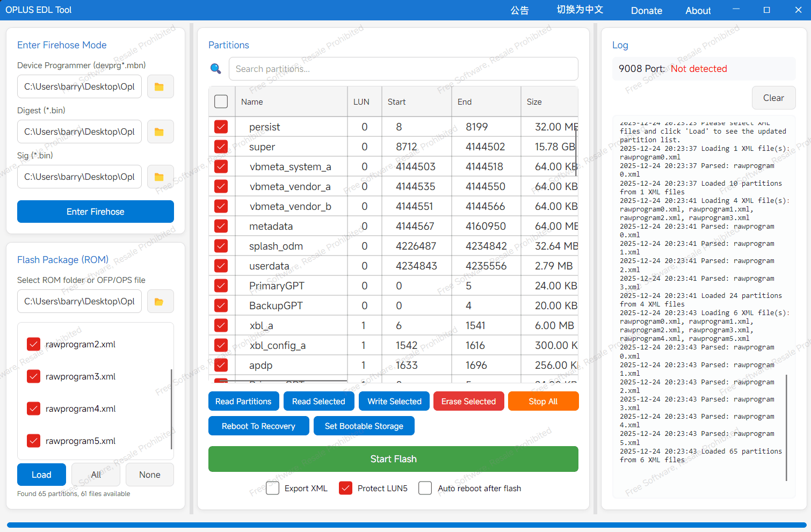Enable Auto reboot after flash

[x=425, y=488]
